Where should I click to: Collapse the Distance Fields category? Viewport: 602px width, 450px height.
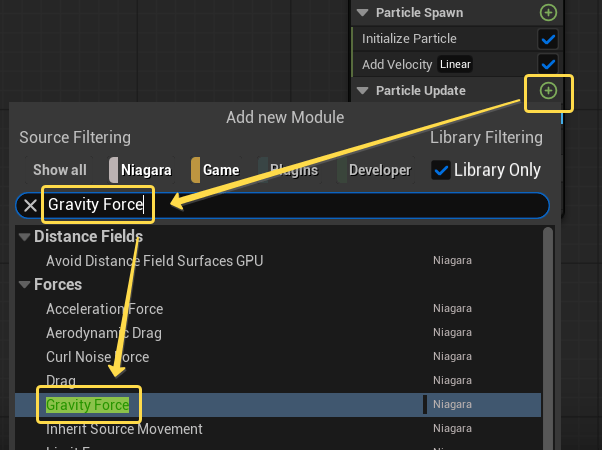tap(25, 237)
